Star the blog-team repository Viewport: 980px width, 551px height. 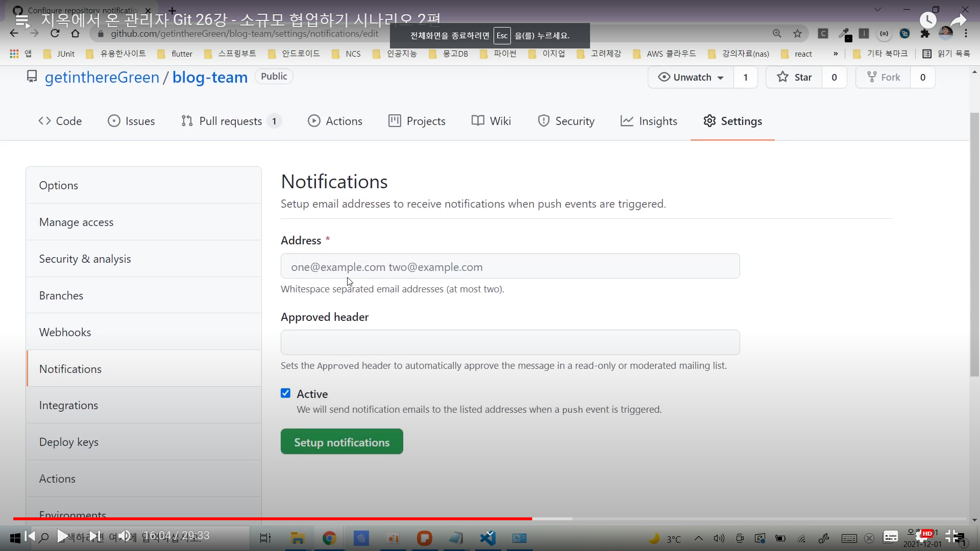pos(794,78)
